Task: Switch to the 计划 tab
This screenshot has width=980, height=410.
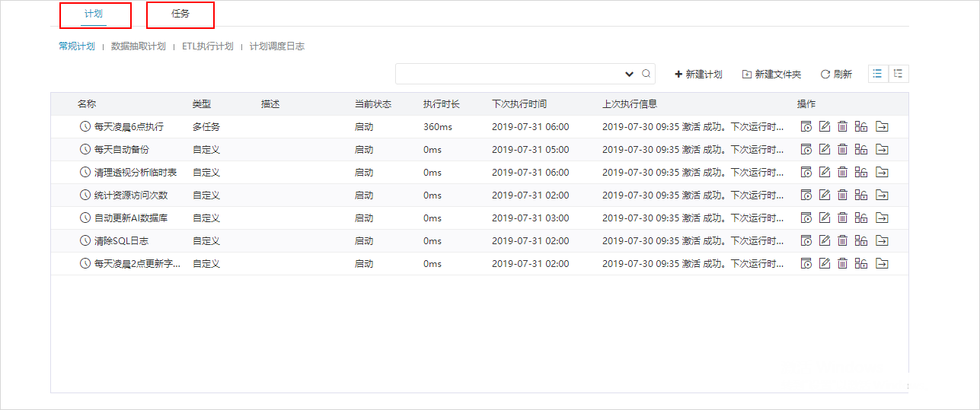Action: pyautogui.click(x=94, y=14)
